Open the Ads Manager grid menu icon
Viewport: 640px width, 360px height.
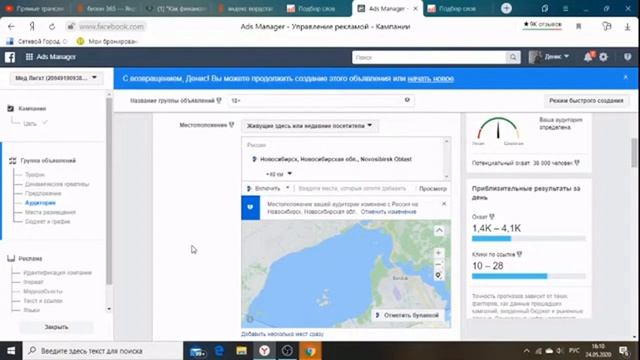(29, 57)
